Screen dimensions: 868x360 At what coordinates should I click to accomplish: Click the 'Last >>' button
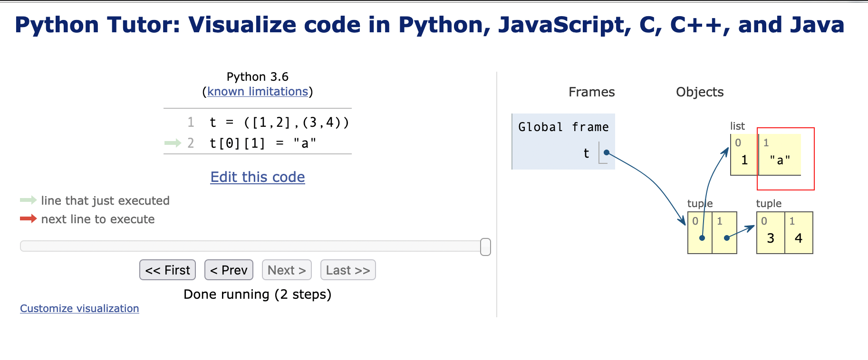tap(348, 270)
